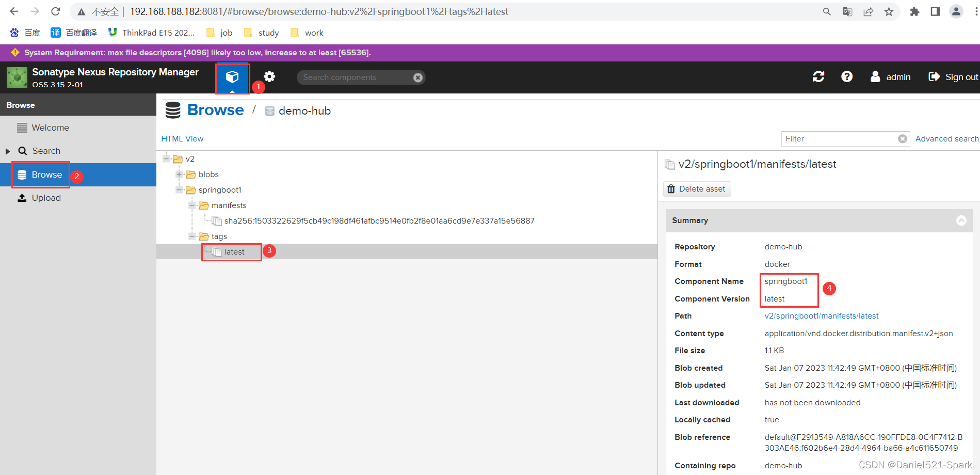
Task: Open the admin user account
Action: tap(890, 77)
